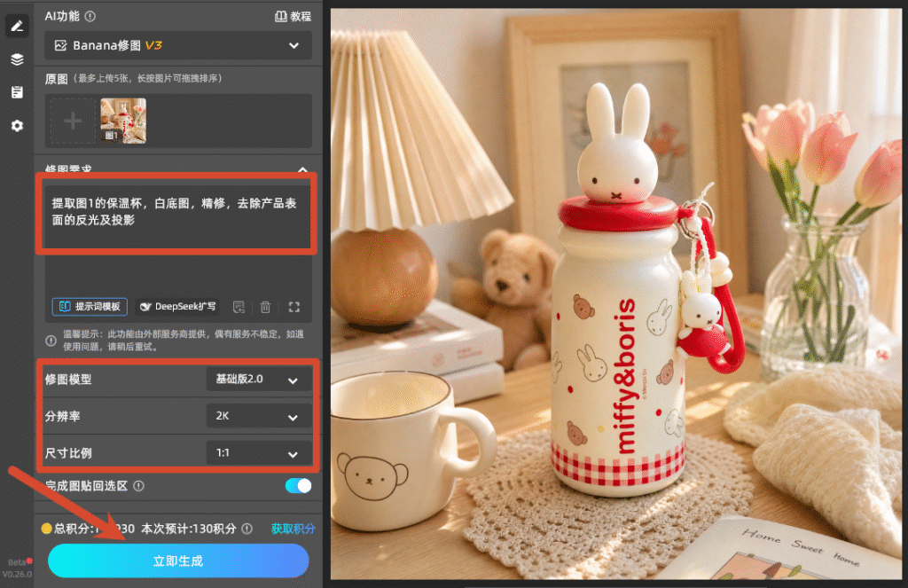
Task: Click the info icon beside AI功能
Action: click(x=90, y=16)
